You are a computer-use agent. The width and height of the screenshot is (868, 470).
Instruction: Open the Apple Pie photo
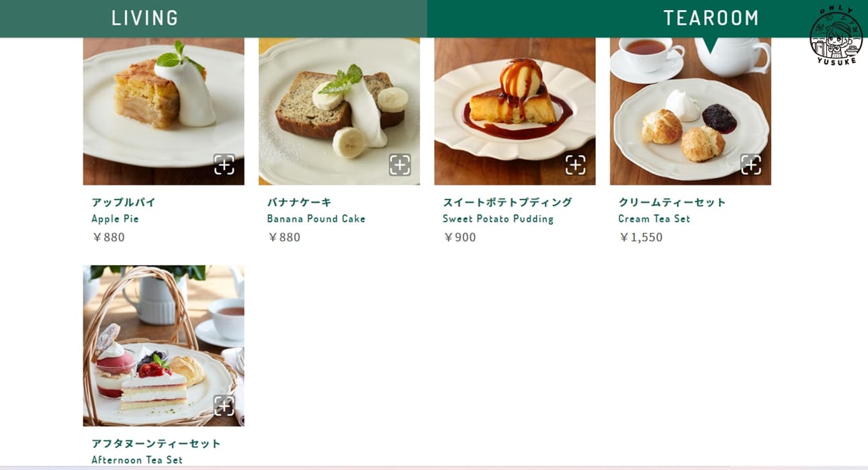pos(164,111)
